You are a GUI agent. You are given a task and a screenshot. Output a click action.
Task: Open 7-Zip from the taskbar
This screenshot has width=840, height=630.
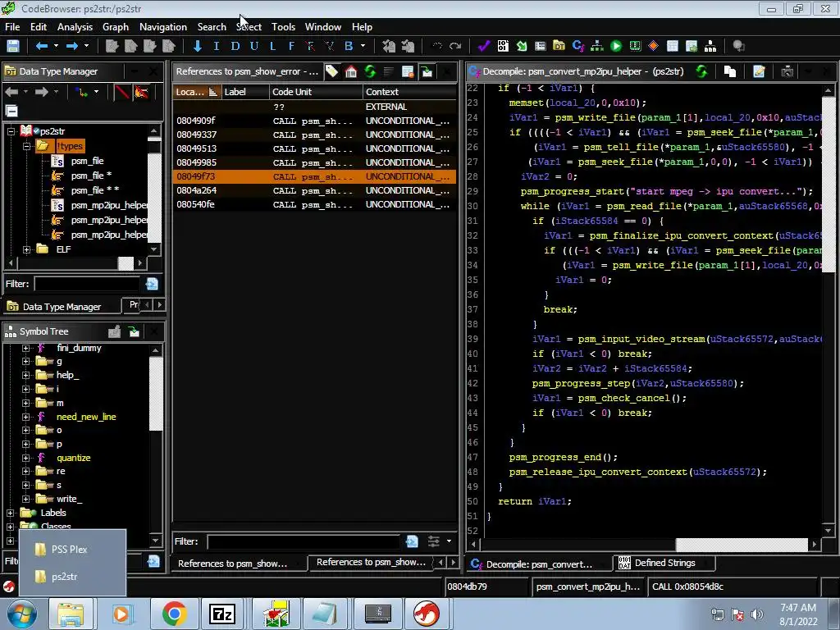(222, 614)
